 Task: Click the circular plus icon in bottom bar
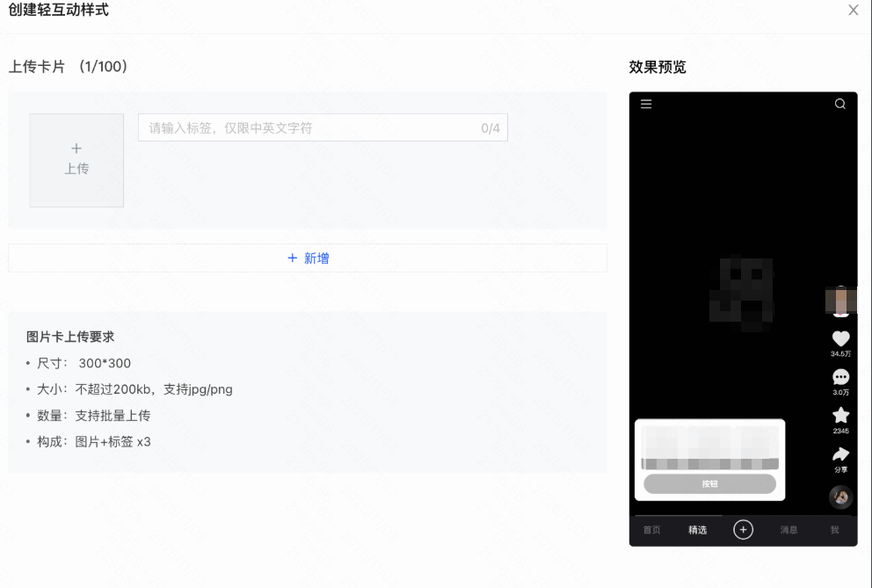click(x=744, y=529)
